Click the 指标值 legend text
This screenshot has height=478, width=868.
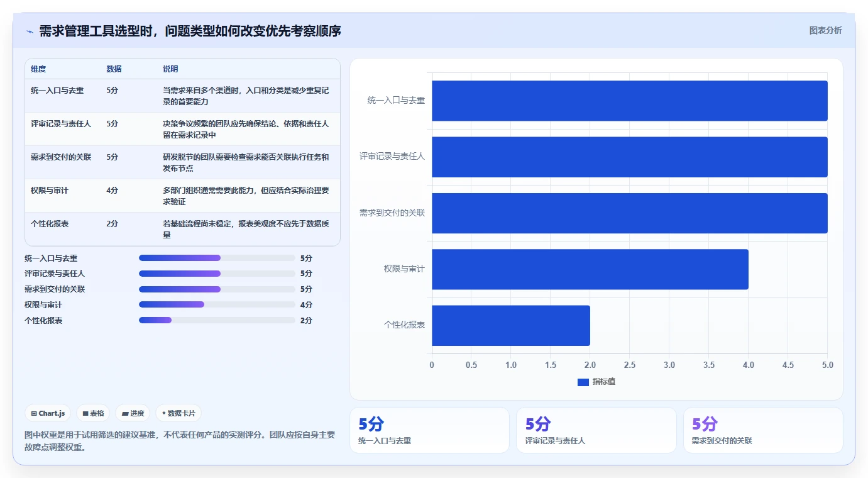click(x=604, y=382)
